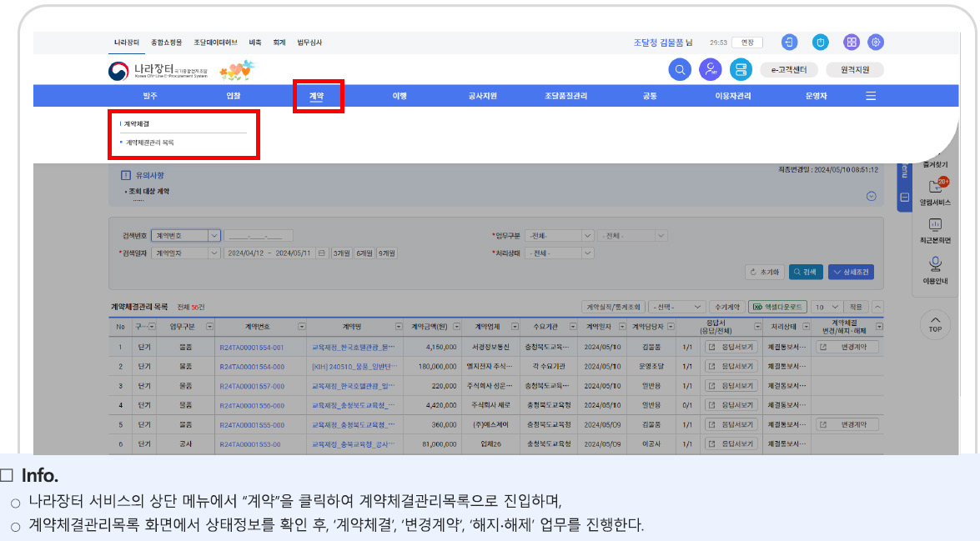Viewport: 980px width, 541px height.
Task: Open the 업무구분 first 전체 dropdown
Action: tap(559, 236)
